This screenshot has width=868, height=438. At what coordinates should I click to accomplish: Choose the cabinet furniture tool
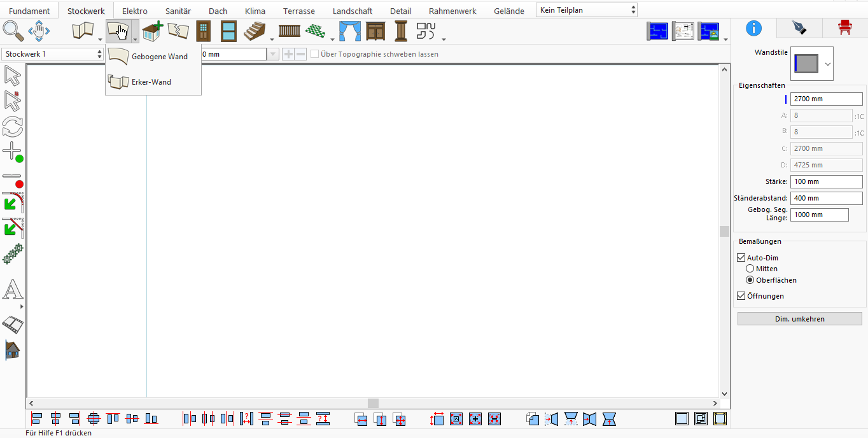coord(375,31)
